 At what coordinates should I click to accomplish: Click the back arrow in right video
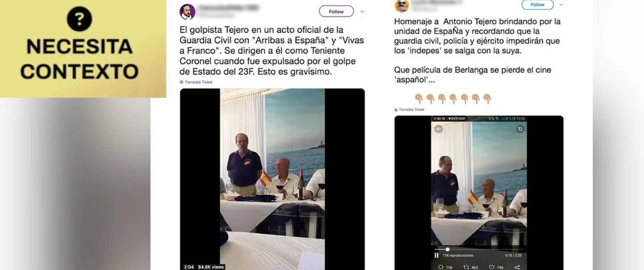coord(438,129)
